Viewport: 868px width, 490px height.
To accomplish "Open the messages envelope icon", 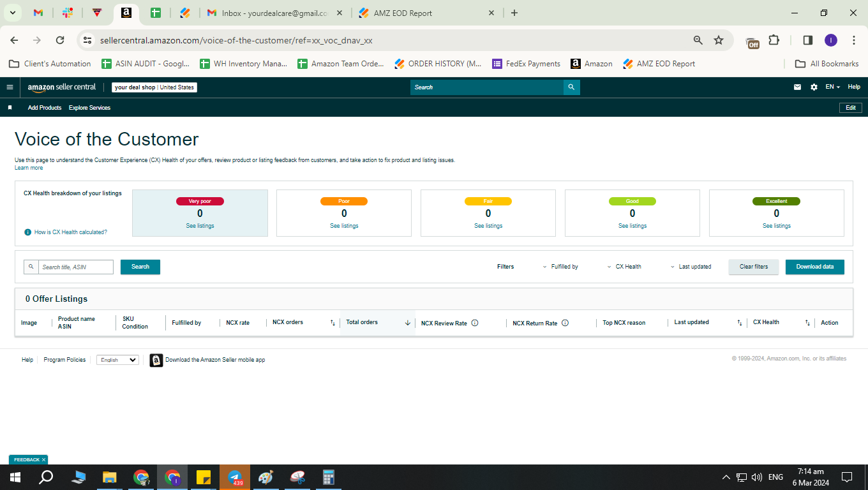I will tap(797, 87).
